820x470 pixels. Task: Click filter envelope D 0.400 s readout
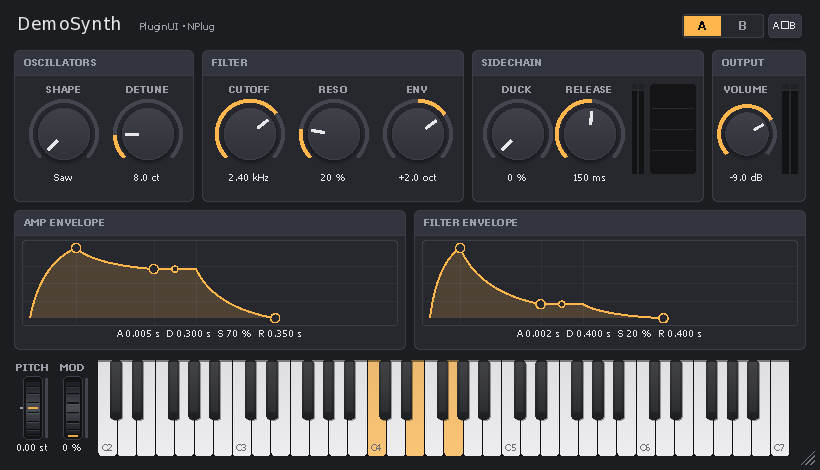(588, 334)
